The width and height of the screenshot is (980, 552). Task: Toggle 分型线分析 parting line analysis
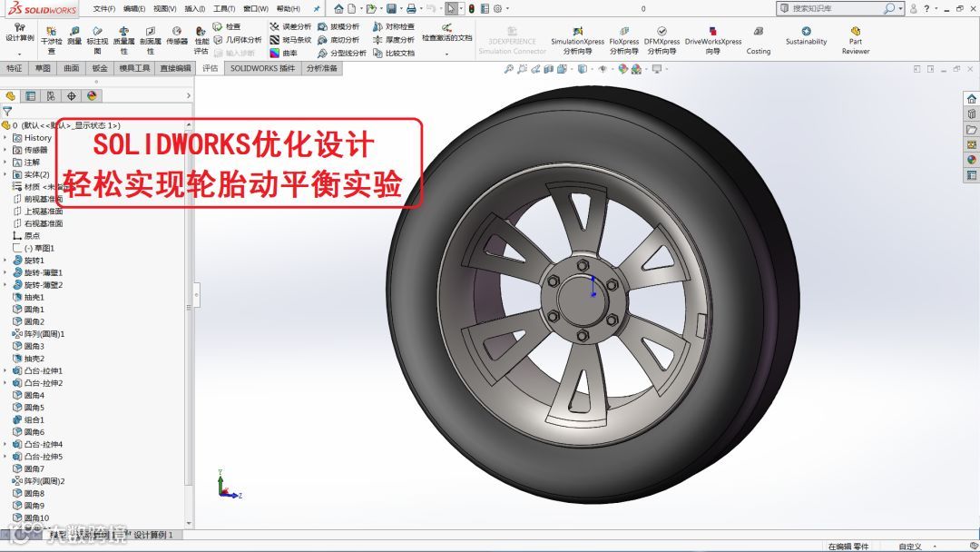342,54
